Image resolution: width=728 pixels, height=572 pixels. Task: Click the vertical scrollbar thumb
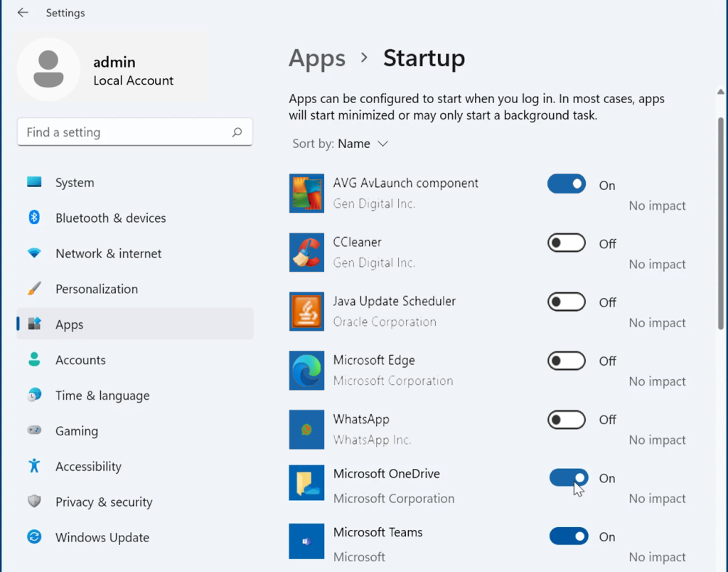coord(721,223)
